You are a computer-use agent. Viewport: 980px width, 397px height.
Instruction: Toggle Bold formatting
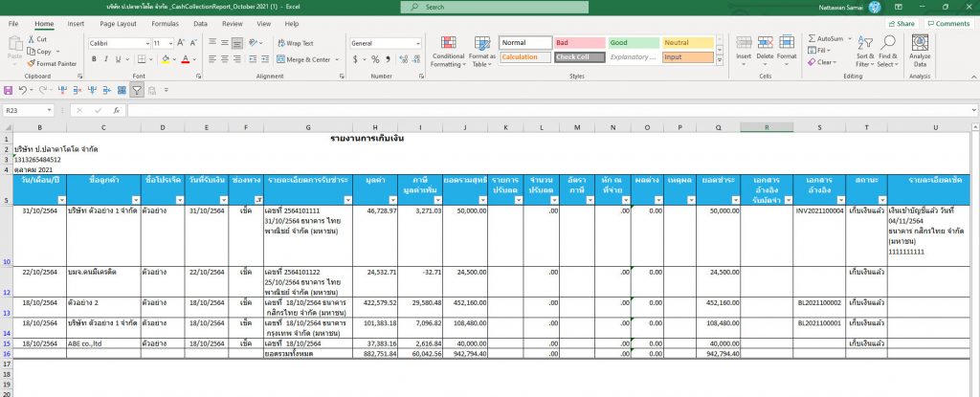[93, 59]
